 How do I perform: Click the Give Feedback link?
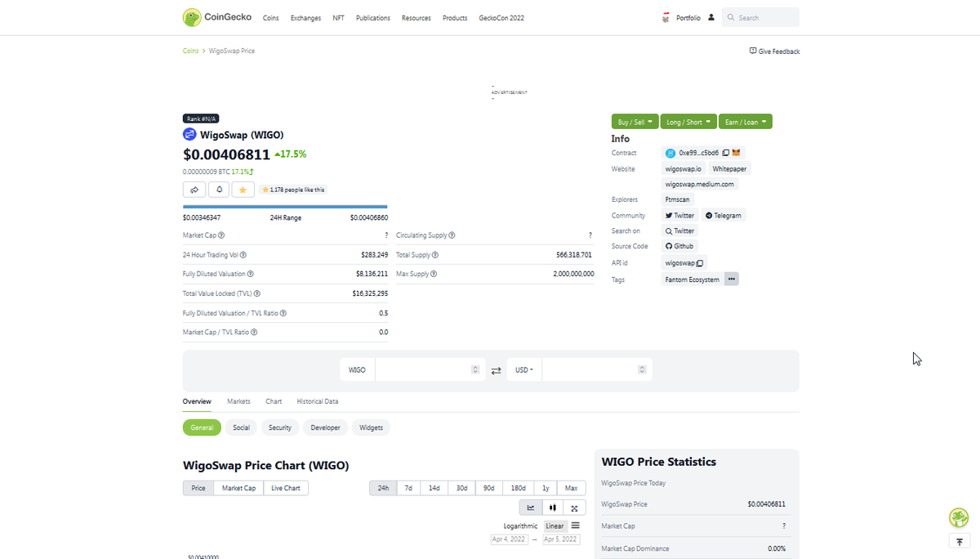tap(774, 51)
